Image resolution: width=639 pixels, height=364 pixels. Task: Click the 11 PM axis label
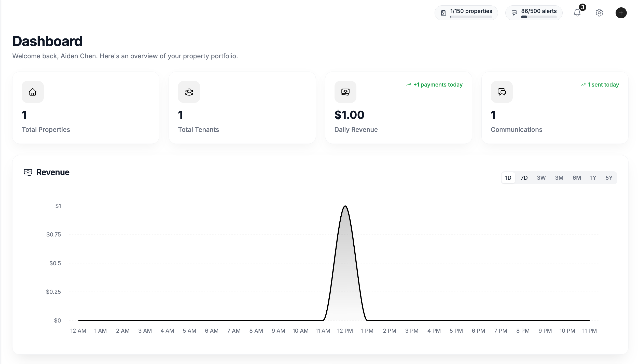(x=589, y=331)
